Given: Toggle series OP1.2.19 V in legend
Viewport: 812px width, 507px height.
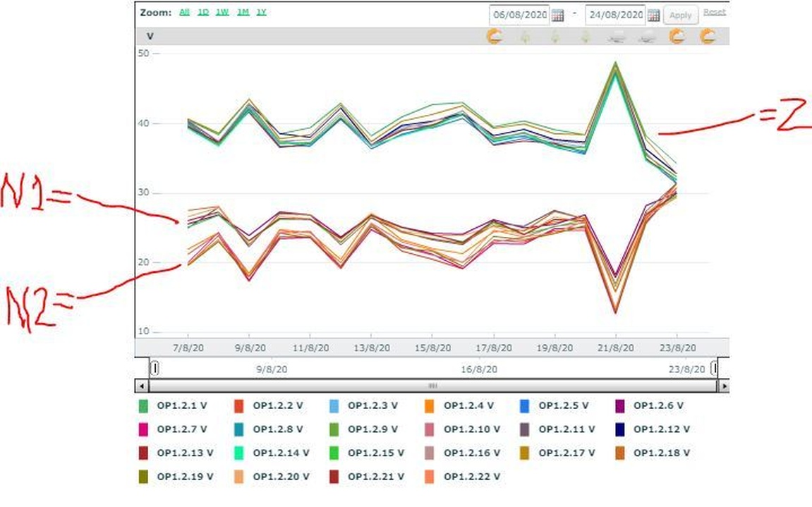Looking at the screenshot, I should click(176, 477).
